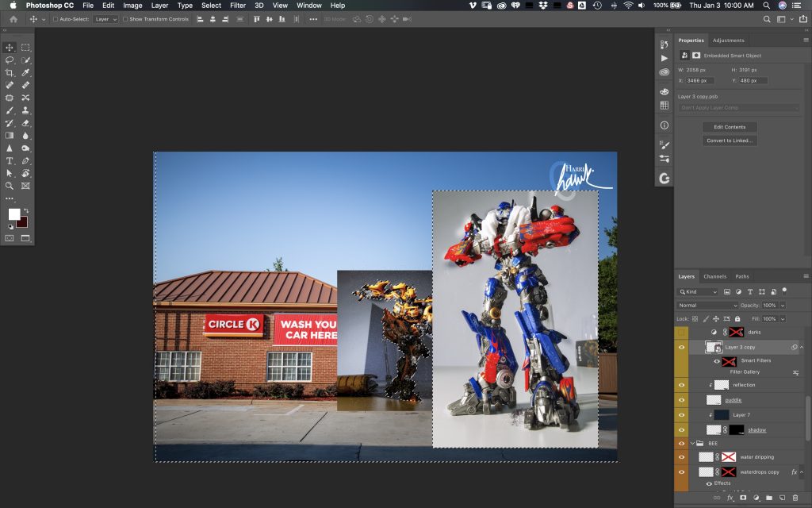
Task: Add a layer style with fx button
Action: coord(730,498)
